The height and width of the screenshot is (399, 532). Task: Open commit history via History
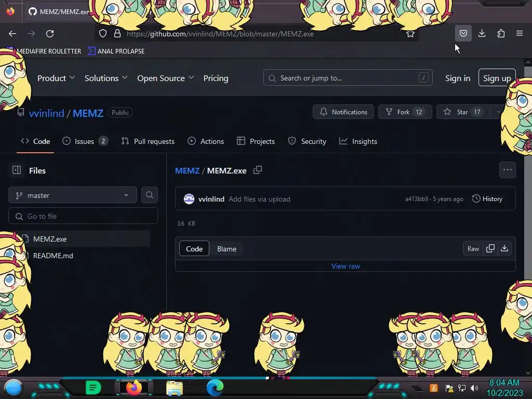(x=487, y=199)
